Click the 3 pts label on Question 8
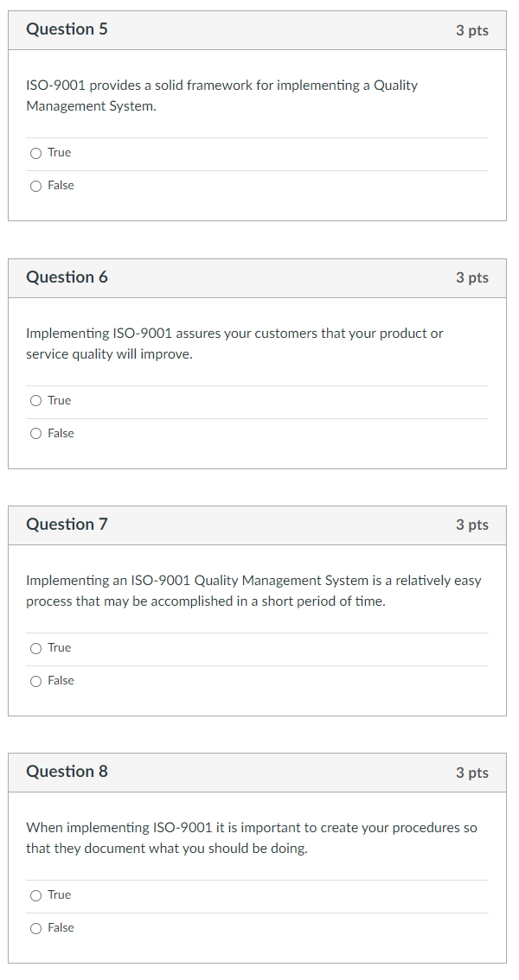This screenshot has height=980, width=519. point(472,773)
